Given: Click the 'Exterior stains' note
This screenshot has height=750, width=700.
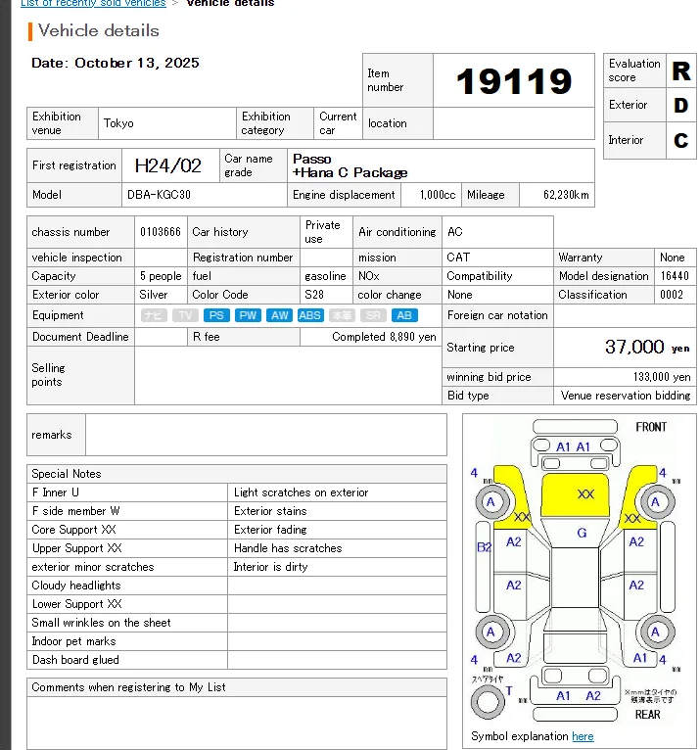Looking at the screenshot, I should (270, 511).
